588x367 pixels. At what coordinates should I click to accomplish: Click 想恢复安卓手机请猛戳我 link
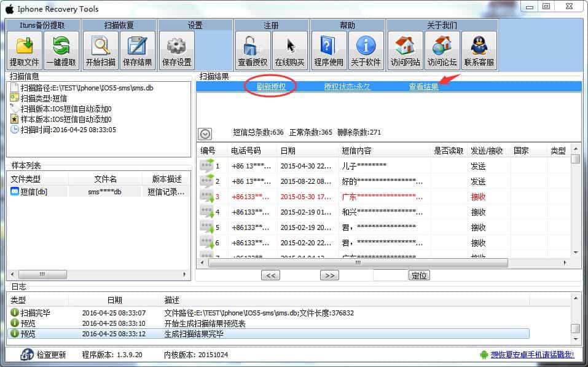coord(532,354)
